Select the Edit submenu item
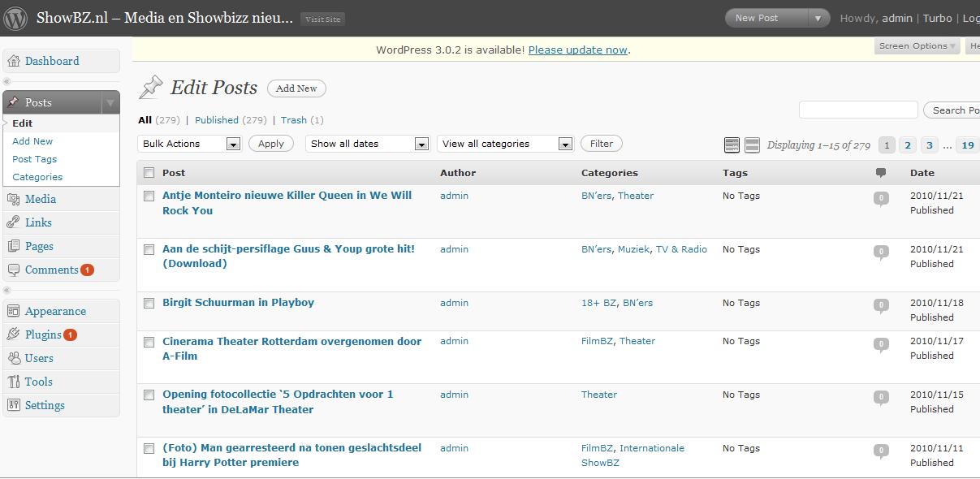The image size is (980, 479). click(x=22, y=123)
